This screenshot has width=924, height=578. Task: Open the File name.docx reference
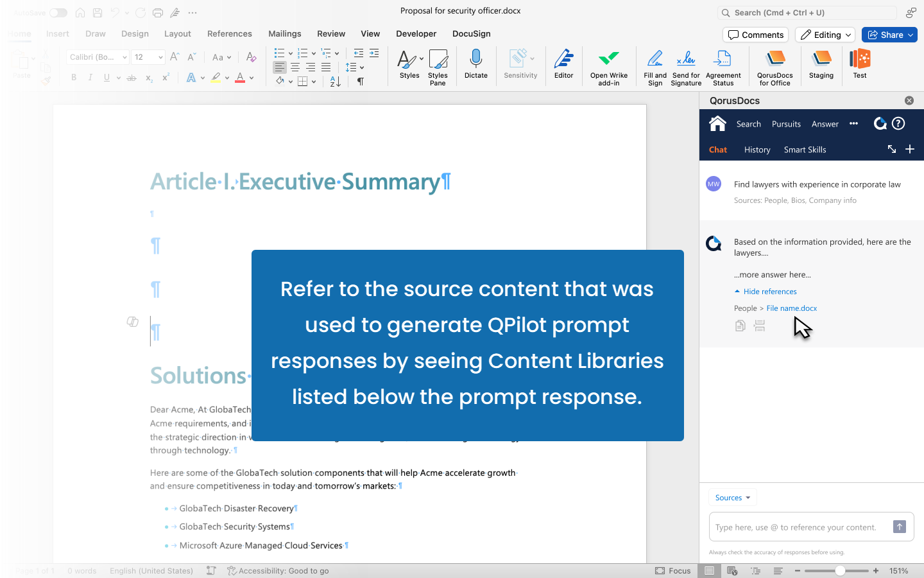[792, 308]
